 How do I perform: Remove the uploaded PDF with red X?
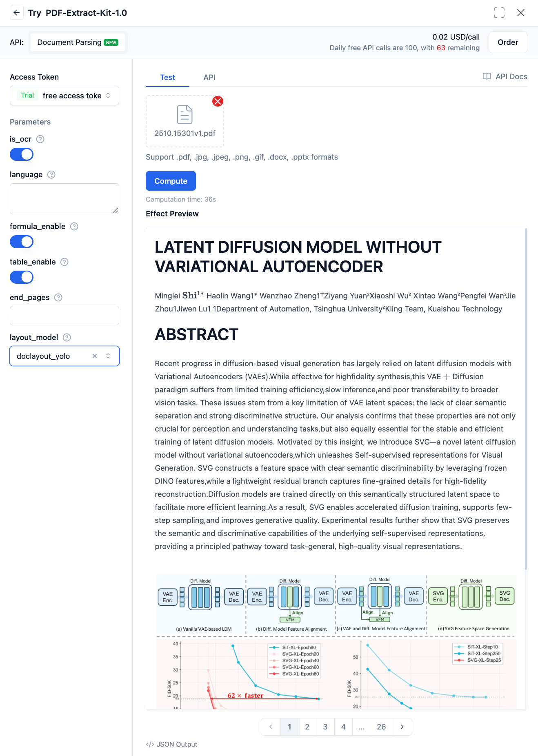pos(218,101)
